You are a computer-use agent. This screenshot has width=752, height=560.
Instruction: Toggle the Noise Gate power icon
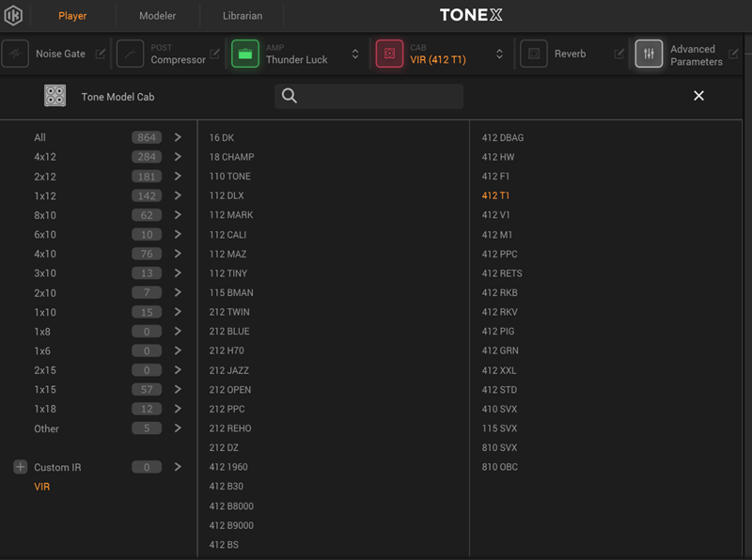(x=15, y=54)
